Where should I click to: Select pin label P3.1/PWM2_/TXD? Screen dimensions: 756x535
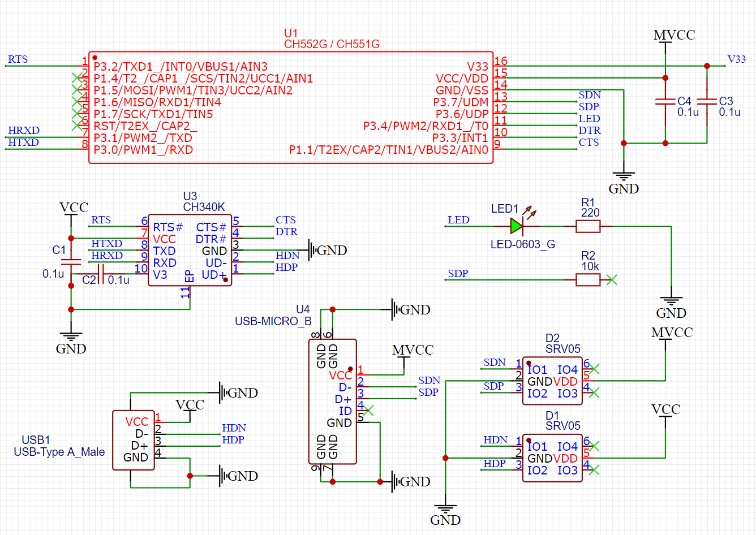click(x=143, y=138)
